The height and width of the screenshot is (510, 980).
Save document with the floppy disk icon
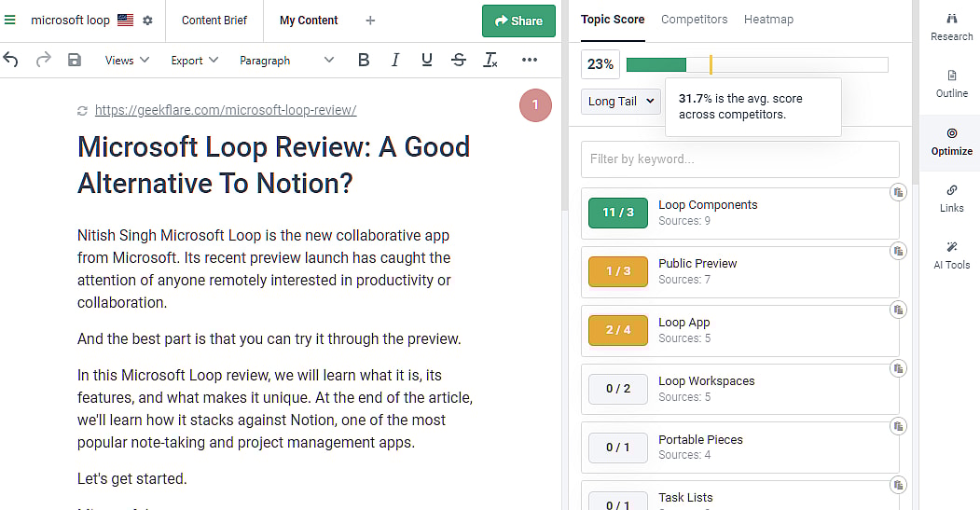tap(75, 60)
